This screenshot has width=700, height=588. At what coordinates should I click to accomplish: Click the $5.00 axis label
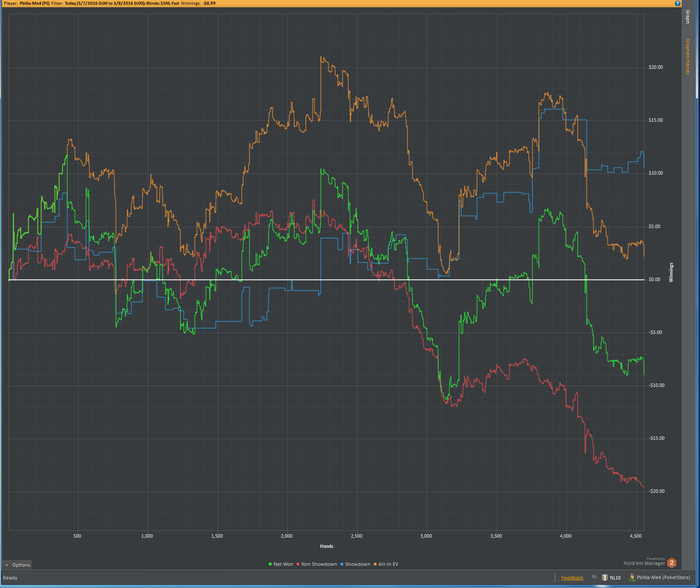[654, 226]
